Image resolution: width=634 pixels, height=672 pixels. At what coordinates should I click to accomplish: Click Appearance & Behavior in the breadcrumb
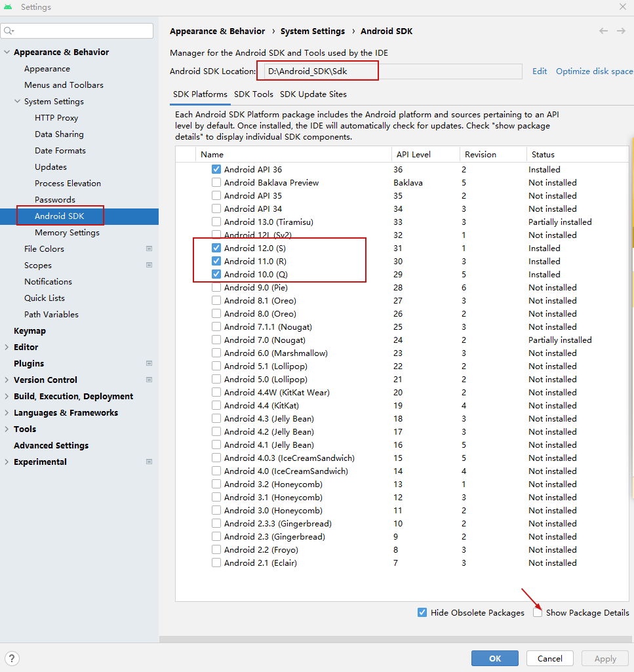point(217,31)
